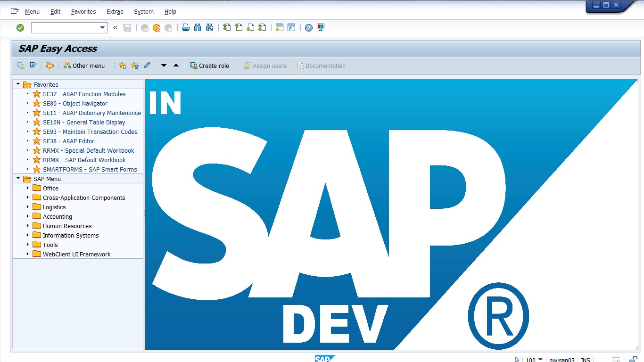Screen dimensions: 644x362
Task: Expand the Tools folder
Action: coord(28,245)
